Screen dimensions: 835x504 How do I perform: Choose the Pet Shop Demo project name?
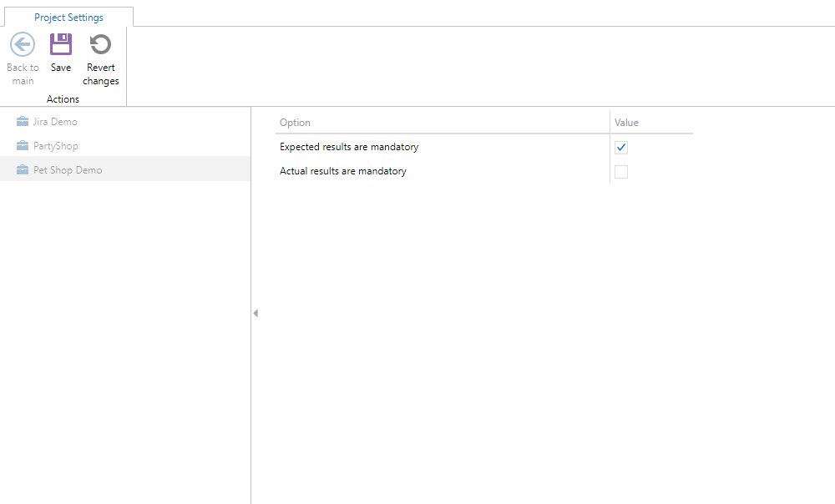68,170
